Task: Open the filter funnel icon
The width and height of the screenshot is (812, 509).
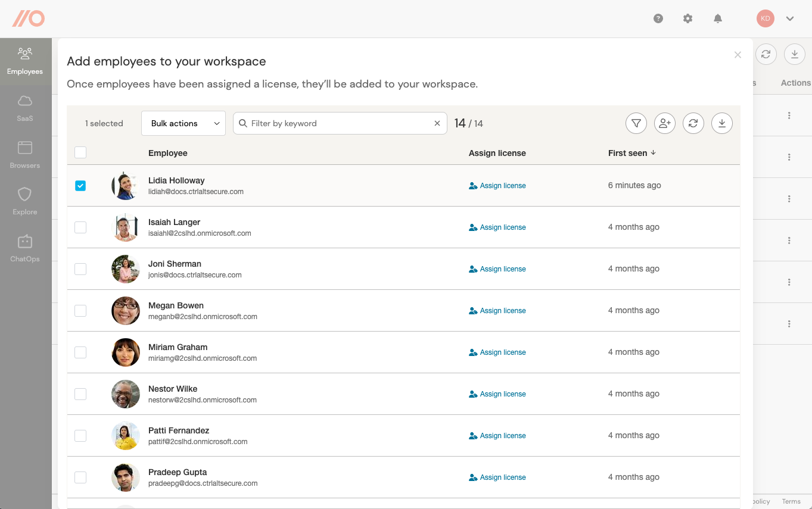Action: click(x=636, y=123)
